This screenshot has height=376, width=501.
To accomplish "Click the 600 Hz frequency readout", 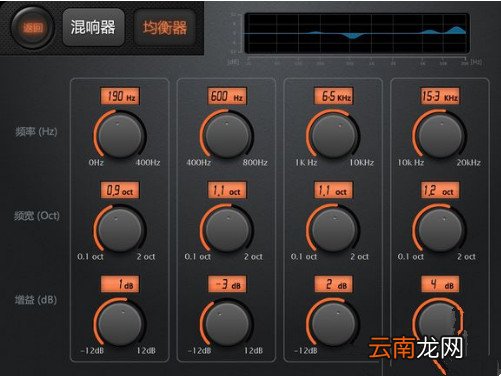I will click(x=227, y=96).
